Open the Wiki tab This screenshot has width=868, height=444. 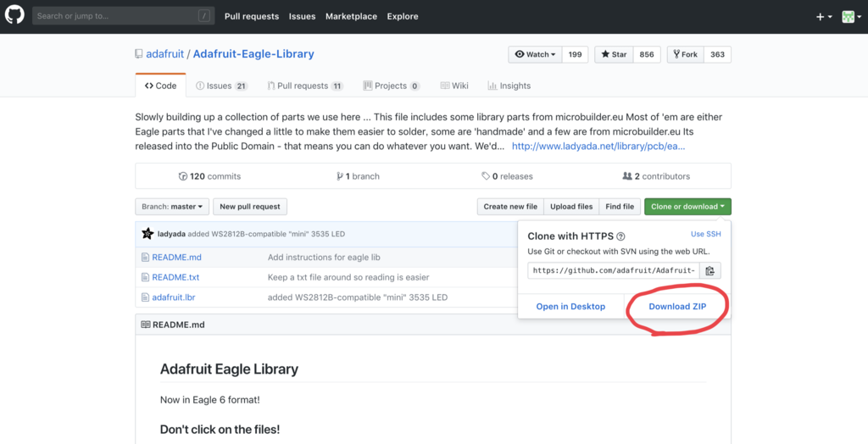coord(454,86)
